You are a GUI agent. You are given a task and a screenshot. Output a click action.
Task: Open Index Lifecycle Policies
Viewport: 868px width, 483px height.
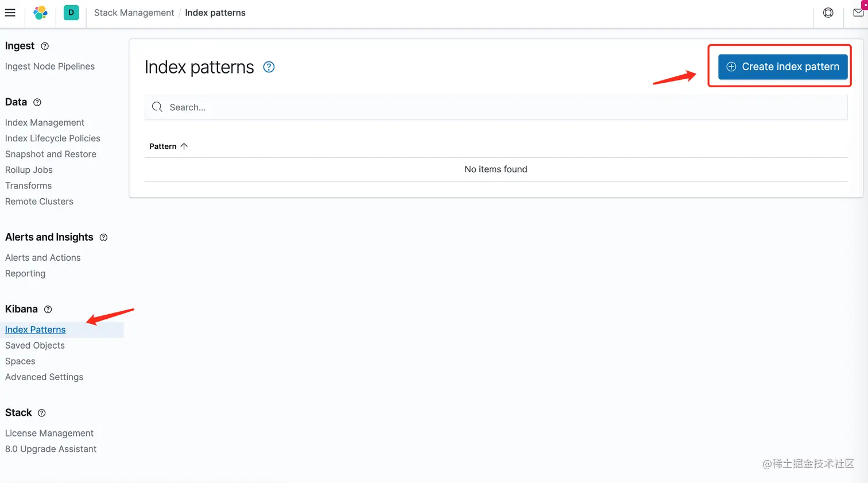pyautogui.click(x=53, y=138)
